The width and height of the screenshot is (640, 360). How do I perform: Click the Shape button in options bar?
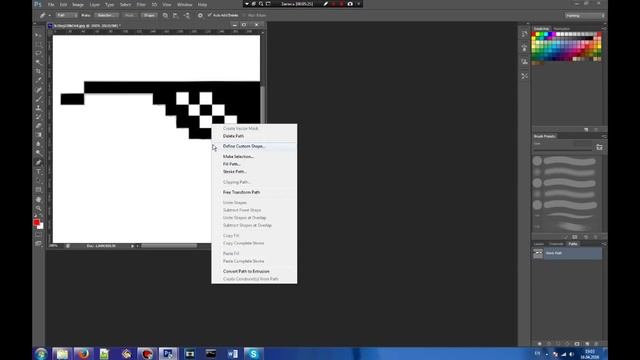(149, 15)
